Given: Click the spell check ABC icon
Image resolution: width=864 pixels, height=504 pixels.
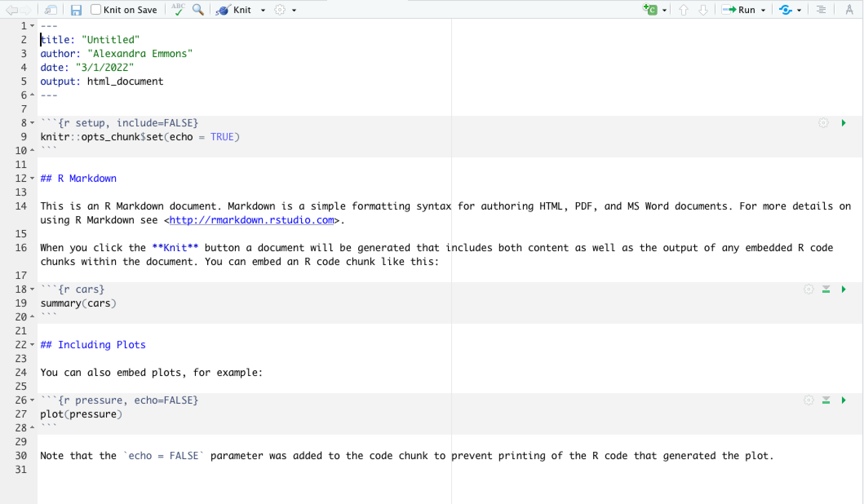Looking at the screenshot, I should pyautogui.click(x=178, y=9).
